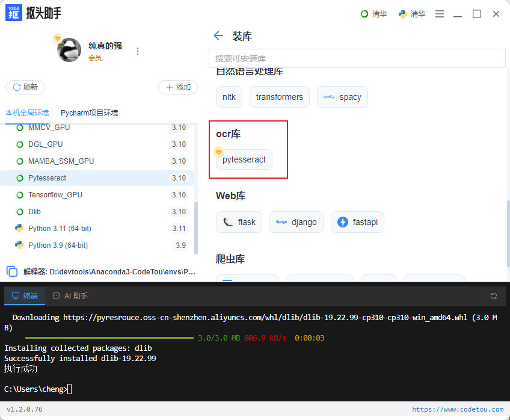Image resolution: width=510 pixels, height=420 pixels.
Task: Install the flask library
Action: pyautogui.click(x=239, y=222)
